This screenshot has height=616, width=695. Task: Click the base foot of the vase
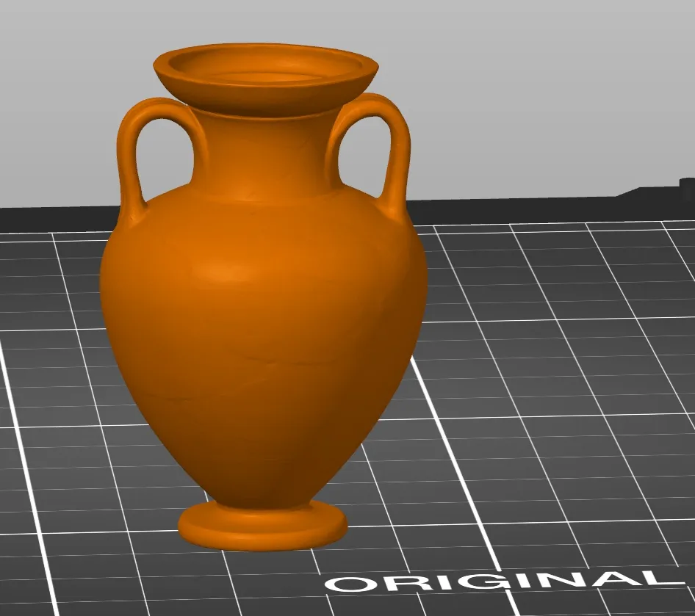(x=261, y=525)
